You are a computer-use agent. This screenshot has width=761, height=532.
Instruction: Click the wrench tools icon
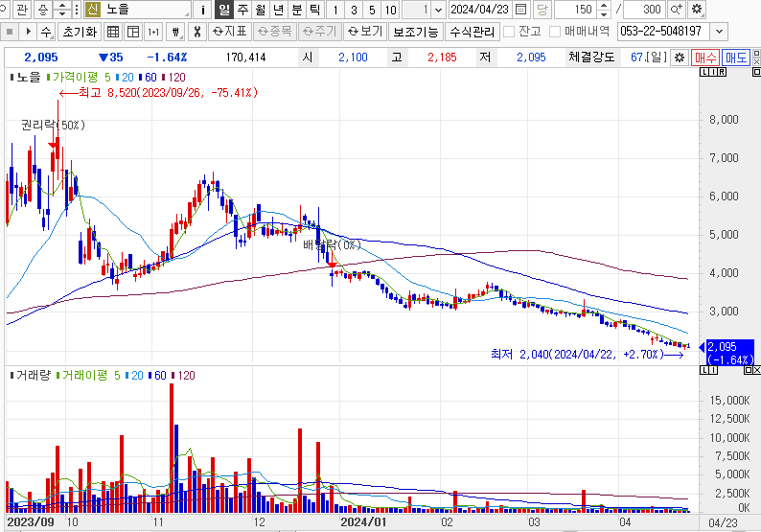click(x=196, y=32)
